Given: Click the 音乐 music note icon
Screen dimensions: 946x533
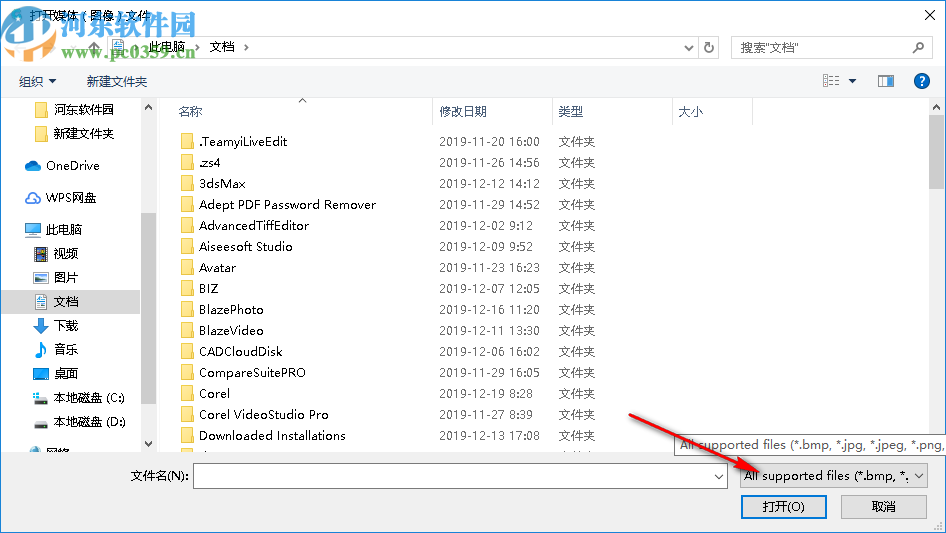Looking at the screenshot, I should point(40,349).
